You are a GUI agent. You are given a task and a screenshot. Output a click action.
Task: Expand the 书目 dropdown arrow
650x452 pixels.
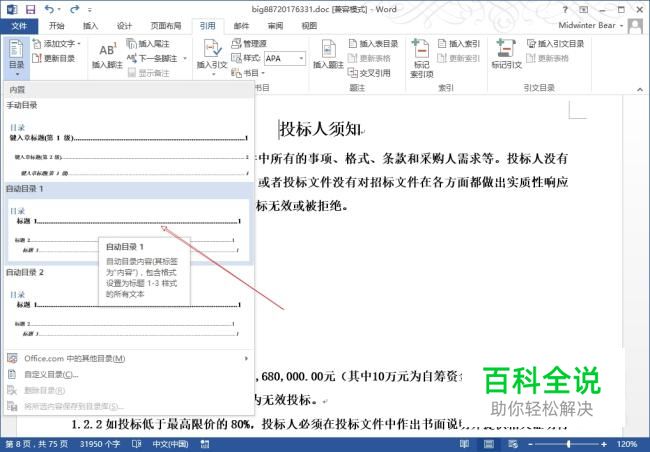(263, 73)
